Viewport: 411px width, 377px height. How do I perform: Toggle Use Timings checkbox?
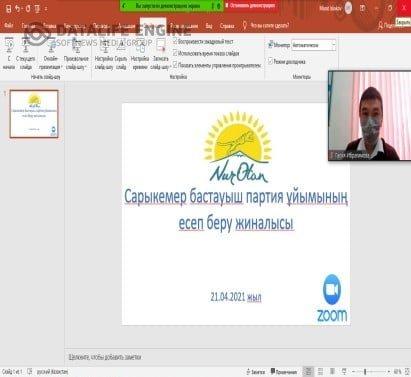point(175,53)
